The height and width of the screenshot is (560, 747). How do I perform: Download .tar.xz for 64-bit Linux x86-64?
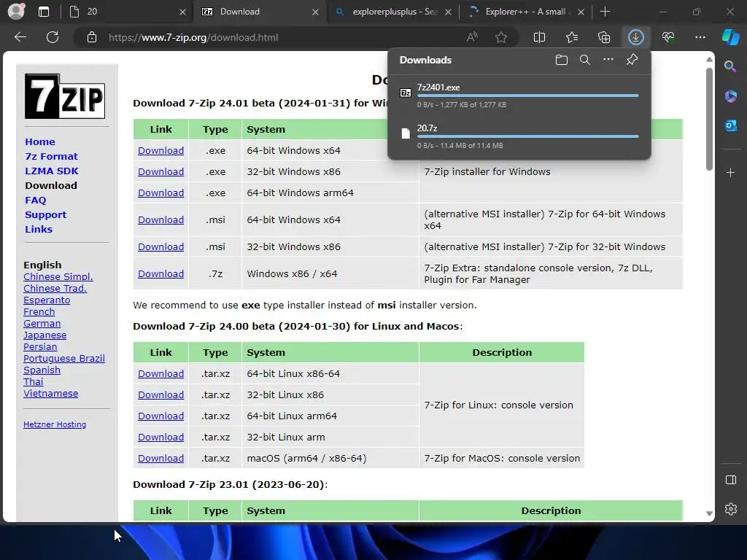coord(160,374)
